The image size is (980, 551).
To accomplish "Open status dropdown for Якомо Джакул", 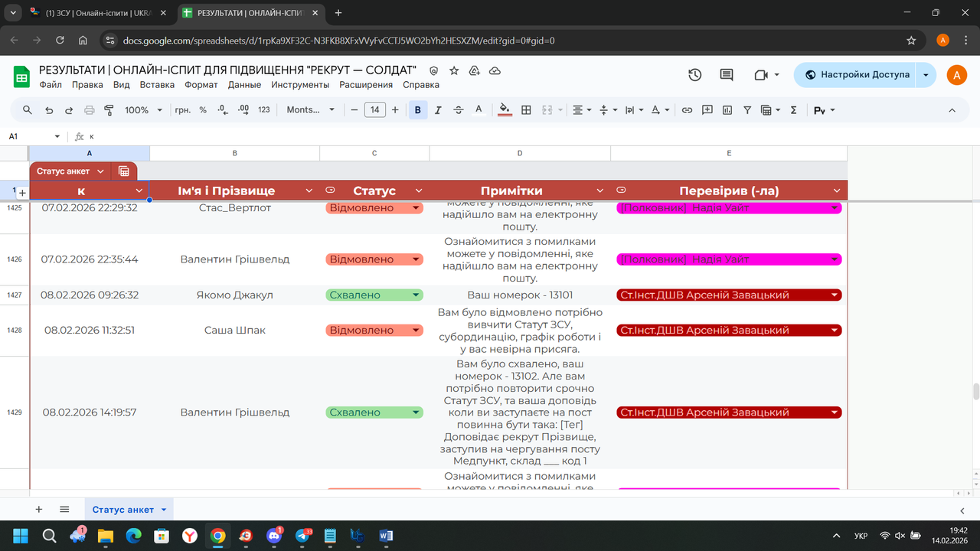I will point(416,295).
